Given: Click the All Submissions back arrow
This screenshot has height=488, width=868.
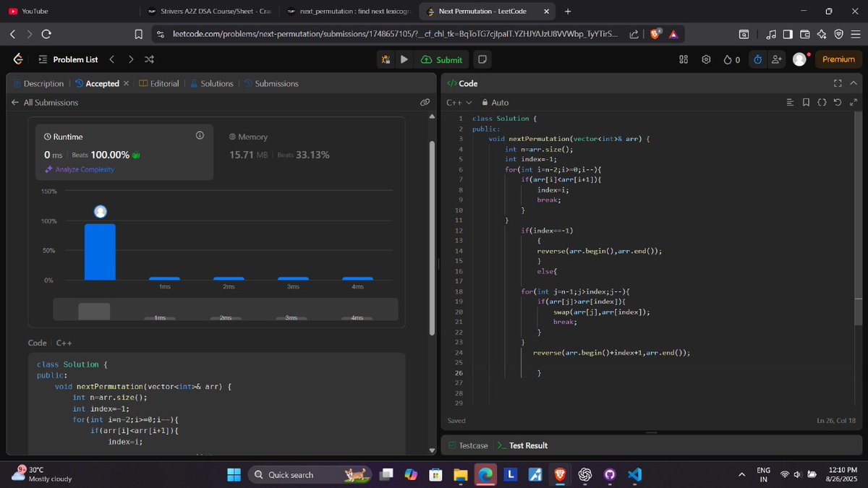Looking at the screenshot, I should click(x=16, y=102).
